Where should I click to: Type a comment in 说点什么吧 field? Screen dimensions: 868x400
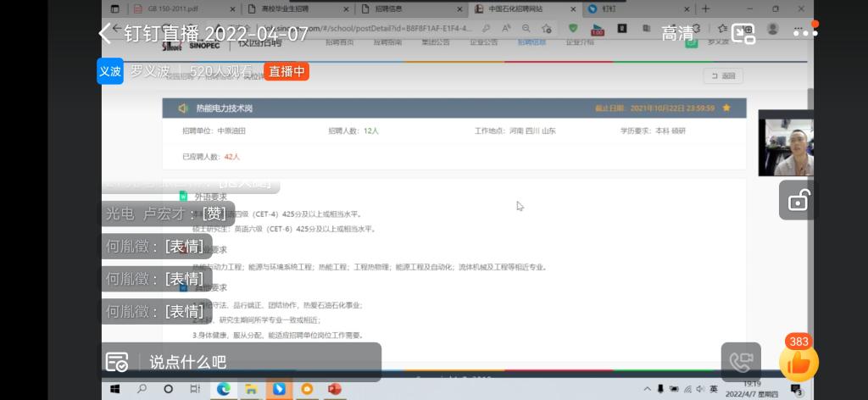pos(254,363)
